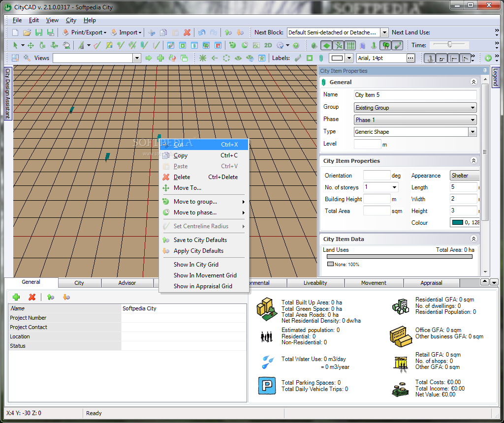The height and width of the screenshot is (423, 504).
Task: Choose Copy from the context menu
Action: 204,155
